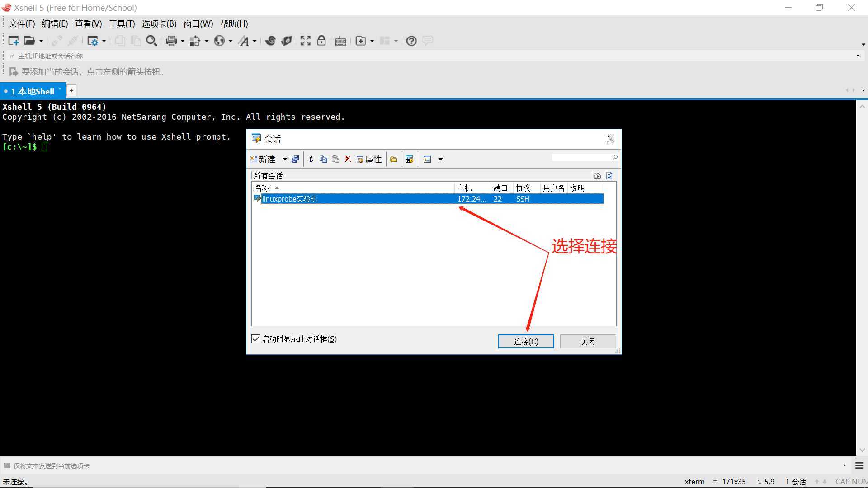The image size is (868, 488).
Task: Expand the properties gear dropdown arrow
Action: click(x=104, y=41)
